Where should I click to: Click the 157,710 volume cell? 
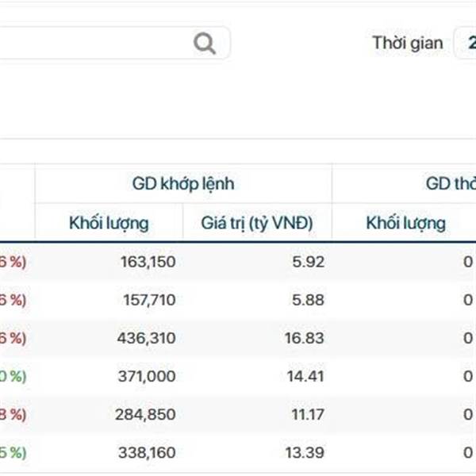click(x=149, y=300)
